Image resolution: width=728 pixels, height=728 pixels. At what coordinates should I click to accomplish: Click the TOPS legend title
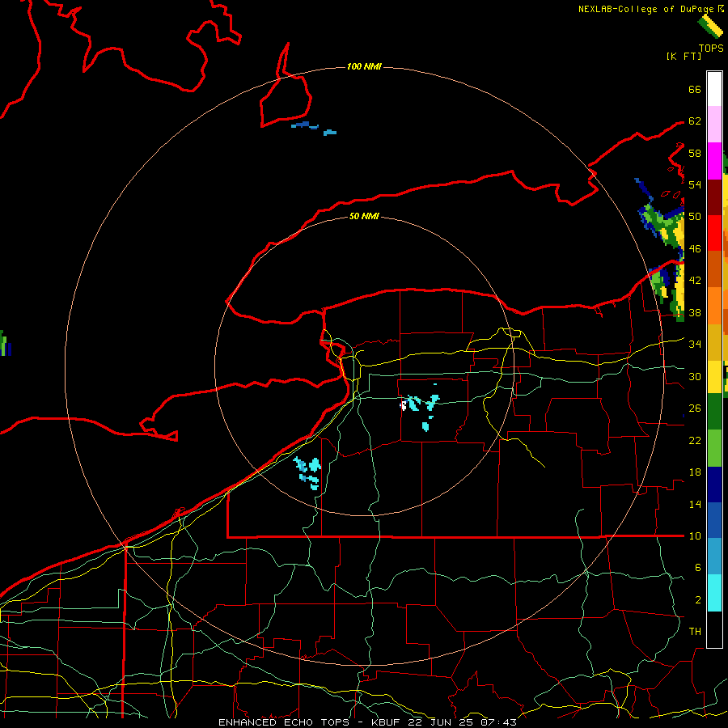711,48
